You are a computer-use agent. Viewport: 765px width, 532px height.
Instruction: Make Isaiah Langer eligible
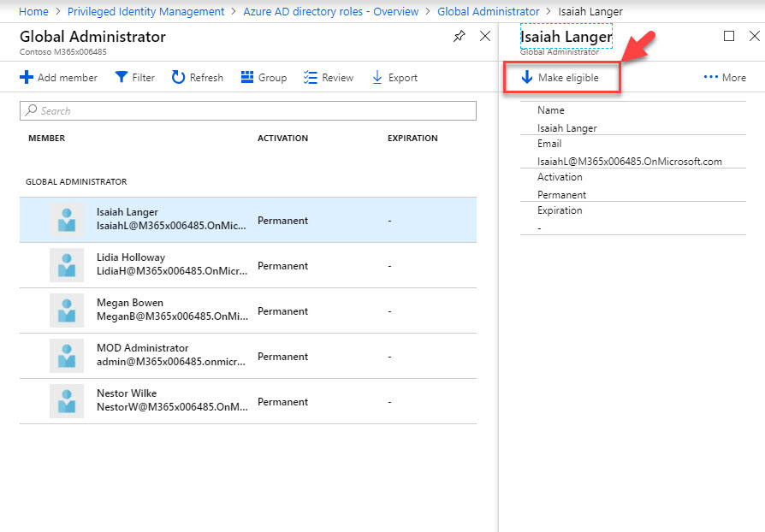(560, 78)
